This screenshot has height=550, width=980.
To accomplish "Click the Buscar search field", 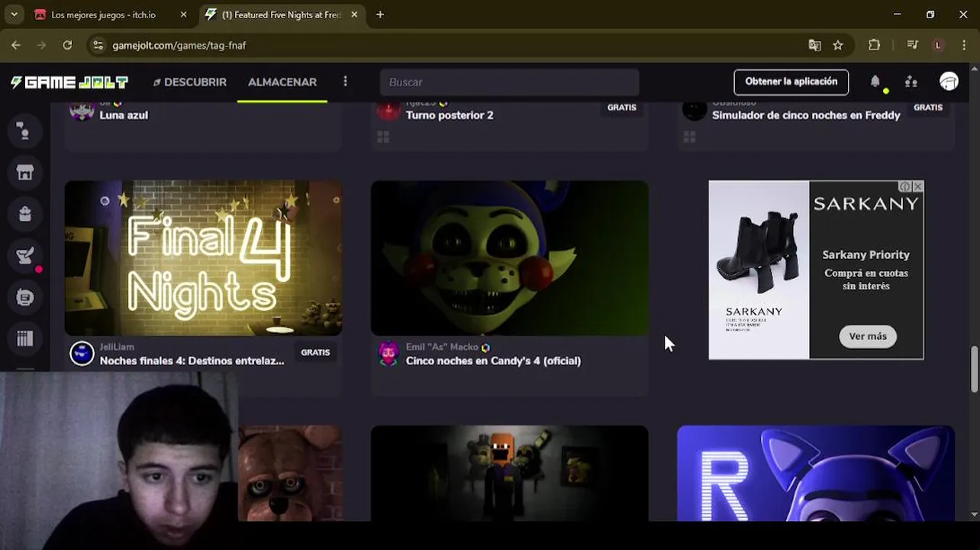I will point(509,82).
